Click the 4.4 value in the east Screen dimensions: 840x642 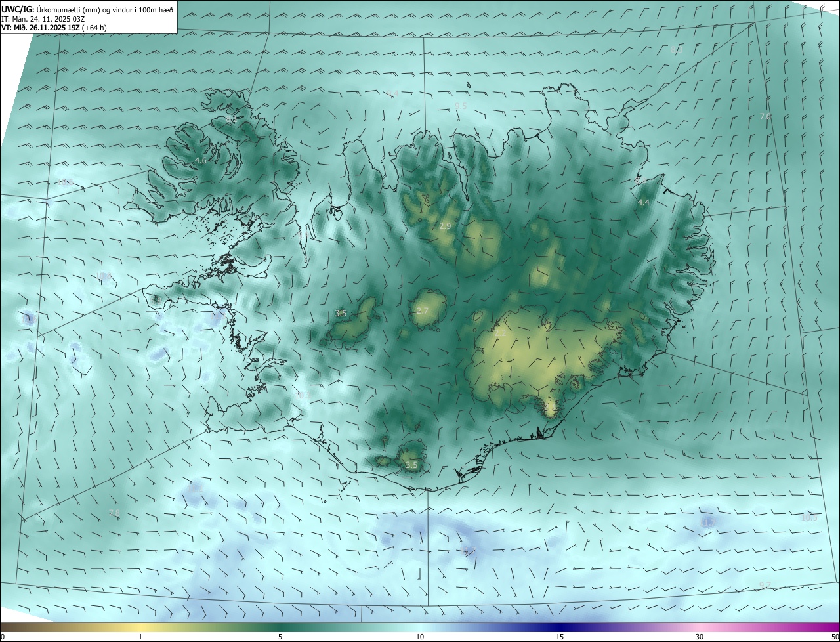[x=643, y=203]
